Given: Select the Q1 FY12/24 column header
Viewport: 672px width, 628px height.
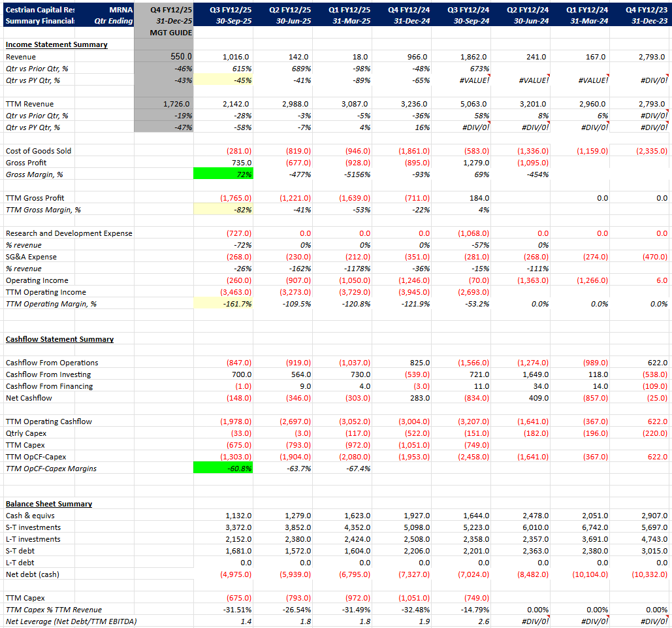Looking at the screenshot, I should (587, 10).
